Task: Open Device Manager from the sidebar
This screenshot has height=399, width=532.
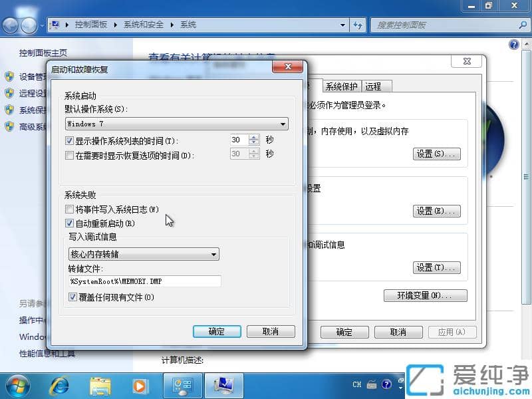Action: click(30, 76)
